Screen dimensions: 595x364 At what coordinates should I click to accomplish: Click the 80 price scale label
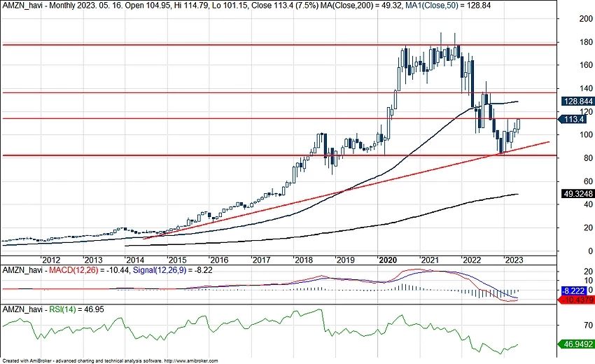tap(588, 158)
